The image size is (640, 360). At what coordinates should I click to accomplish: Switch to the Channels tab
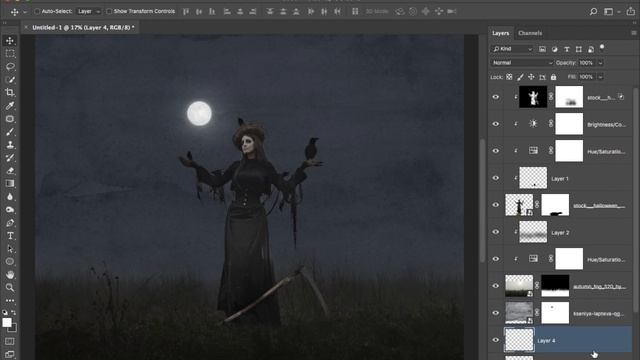coord(530,33)
